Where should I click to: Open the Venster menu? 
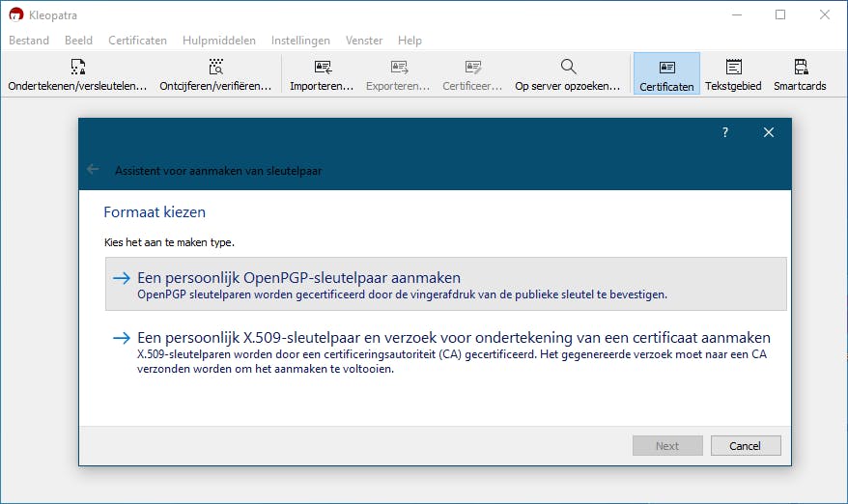click(364, 41)
